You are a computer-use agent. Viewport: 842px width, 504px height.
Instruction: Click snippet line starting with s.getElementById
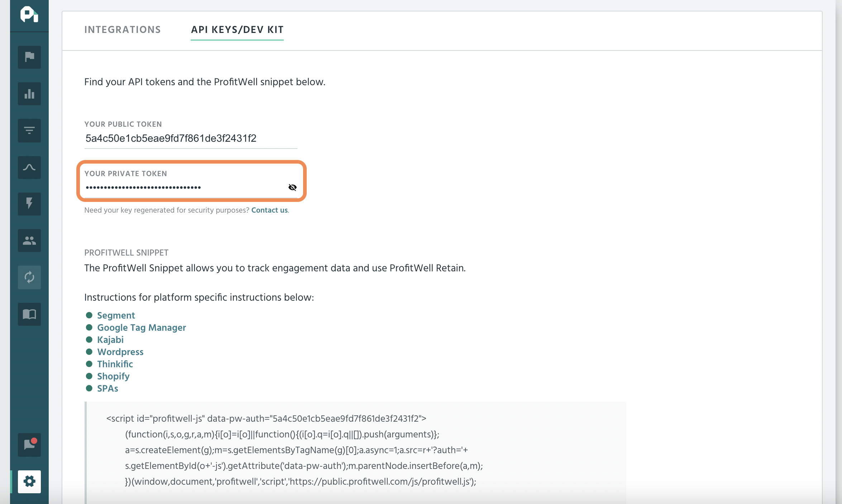(x=304, y=466)
